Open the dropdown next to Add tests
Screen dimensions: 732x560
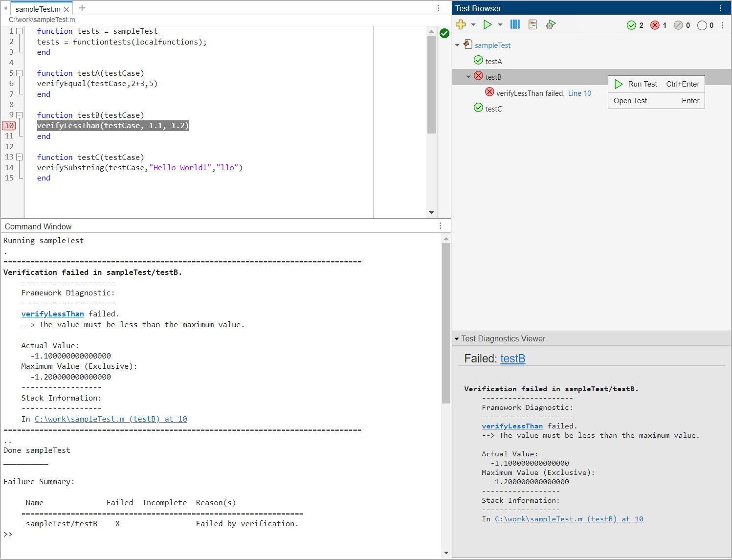(473, 24)
